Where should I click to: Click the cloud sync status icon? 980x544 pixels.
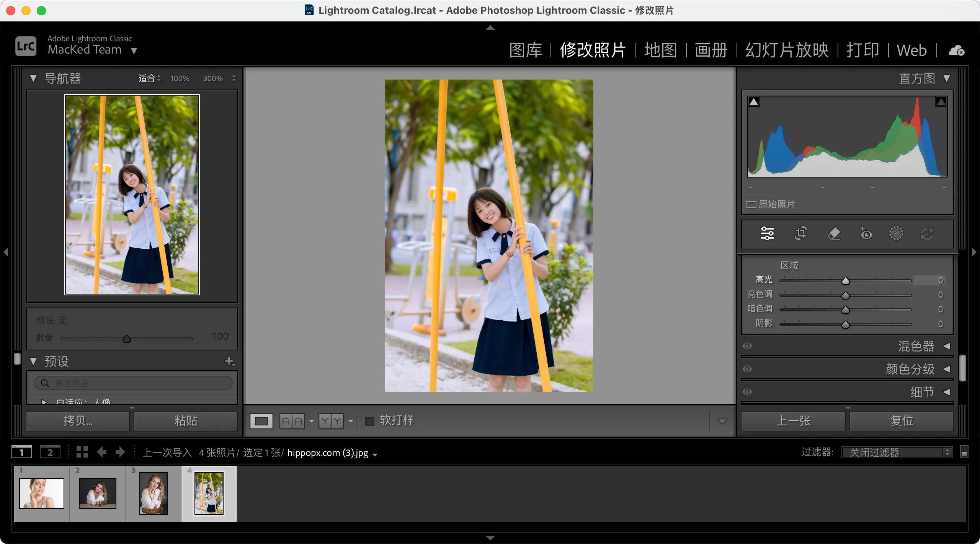[956, 50]
